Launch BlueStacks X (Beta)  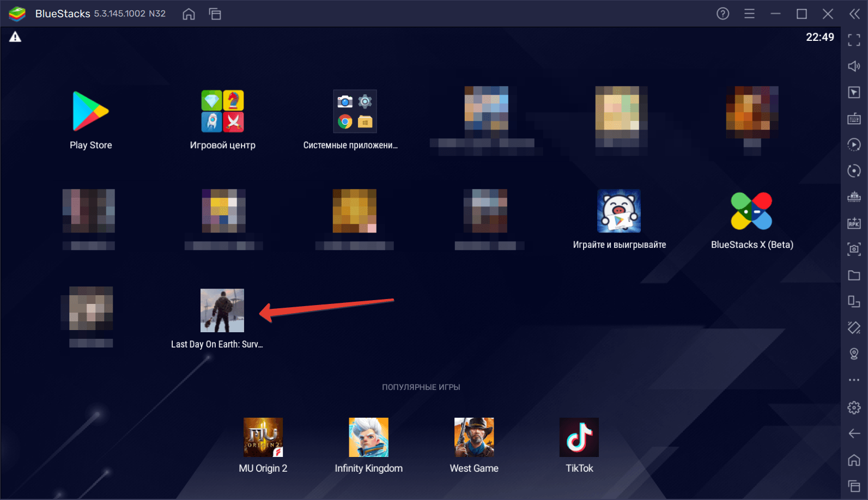click(x=752, y=211)
